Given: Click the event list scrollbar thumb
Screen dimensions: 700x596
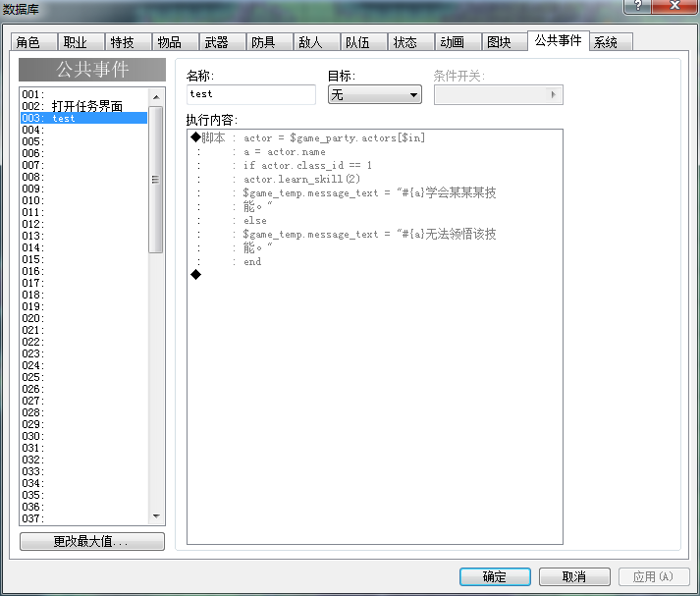Looking at the screenshot, I should pos(156,180).
